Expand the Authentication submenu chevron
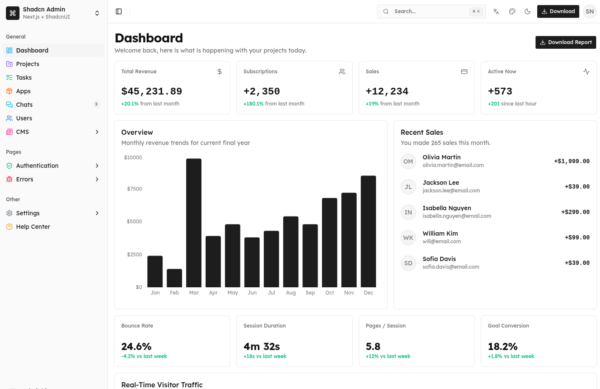 click(97, 166)
